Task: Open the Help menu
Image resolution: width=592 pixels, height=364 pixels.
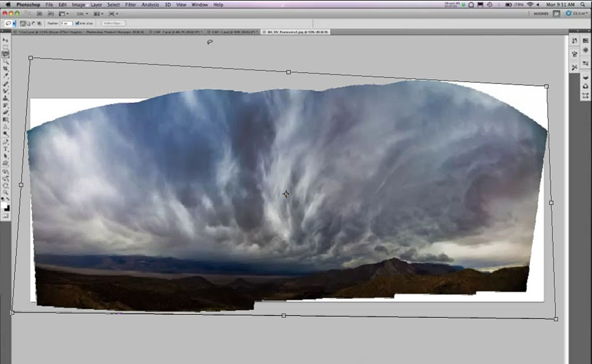Action: [218, 5]
